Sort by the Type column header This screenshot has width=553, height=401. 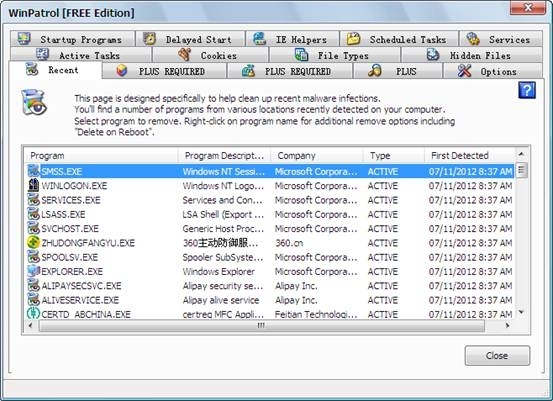click(394, 156)
